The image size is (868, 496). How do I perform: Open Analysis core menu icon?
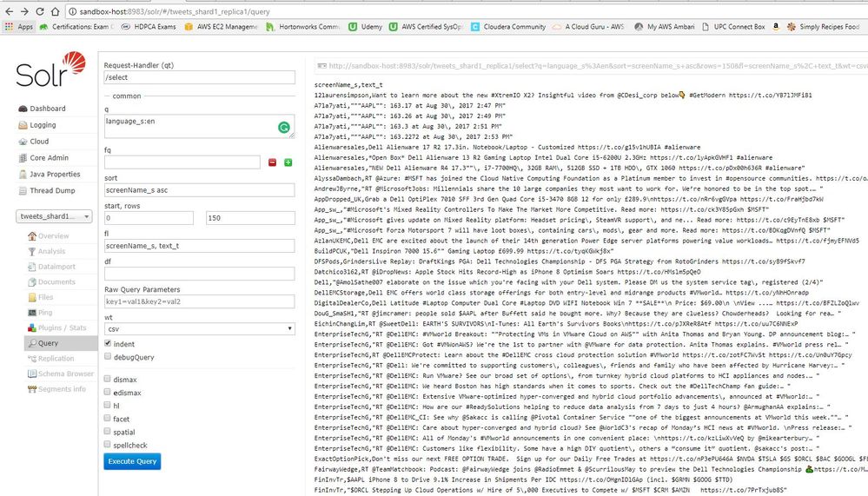(32, 251)
